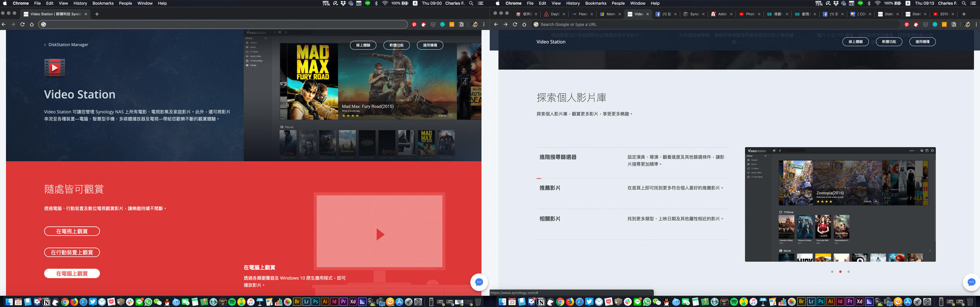
Task: Switch to the 2019 YouTube tab in the right window
Action: pos(944,14)
